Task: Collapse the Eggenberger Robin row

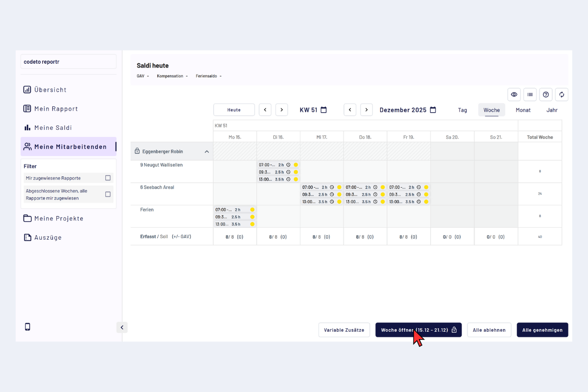Action: pos(207,151)
